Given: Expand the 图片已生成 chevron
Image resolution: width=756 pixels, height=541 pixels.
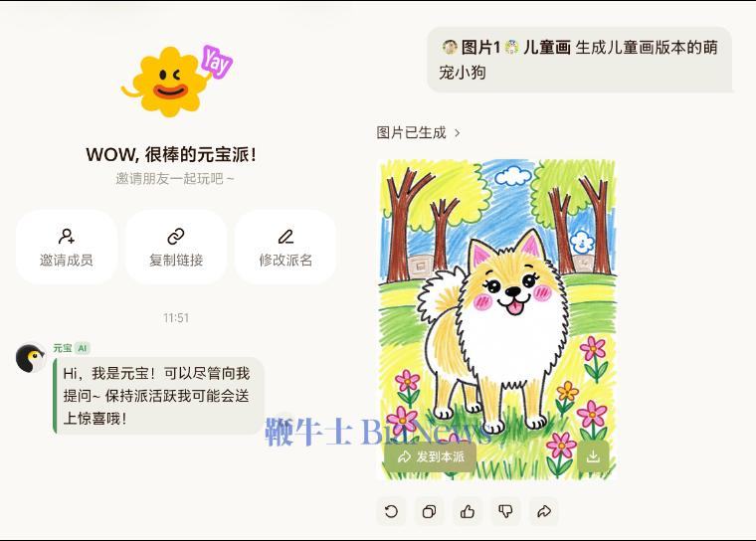Looking at the screenshot, I should 457,132.
